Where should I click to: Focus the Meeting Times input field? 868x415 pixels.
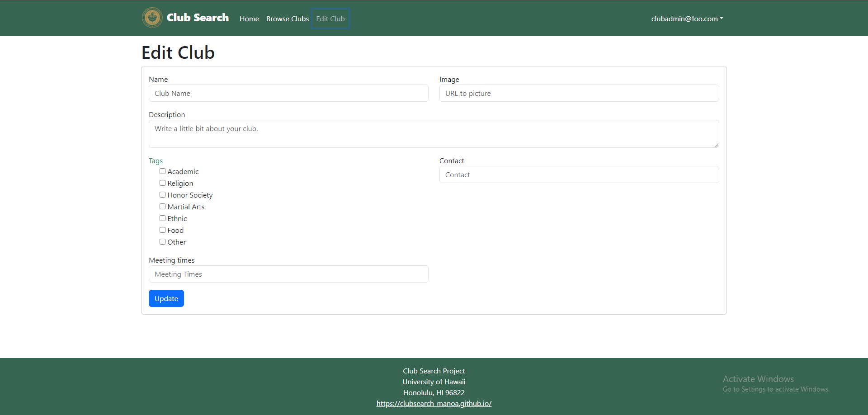coord(288,274)
